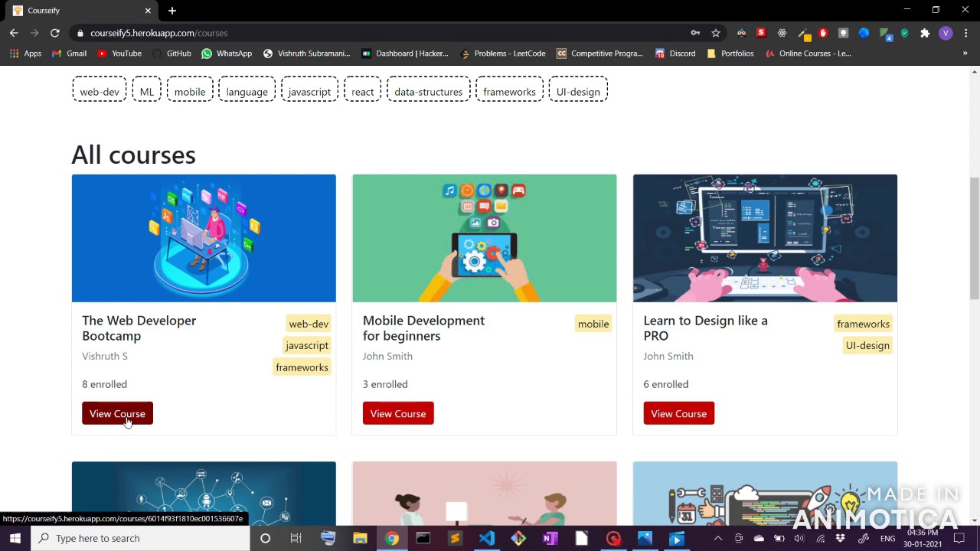Open the Discord bookmark
The height and width of the screenshot is (551, 980).
675,54
